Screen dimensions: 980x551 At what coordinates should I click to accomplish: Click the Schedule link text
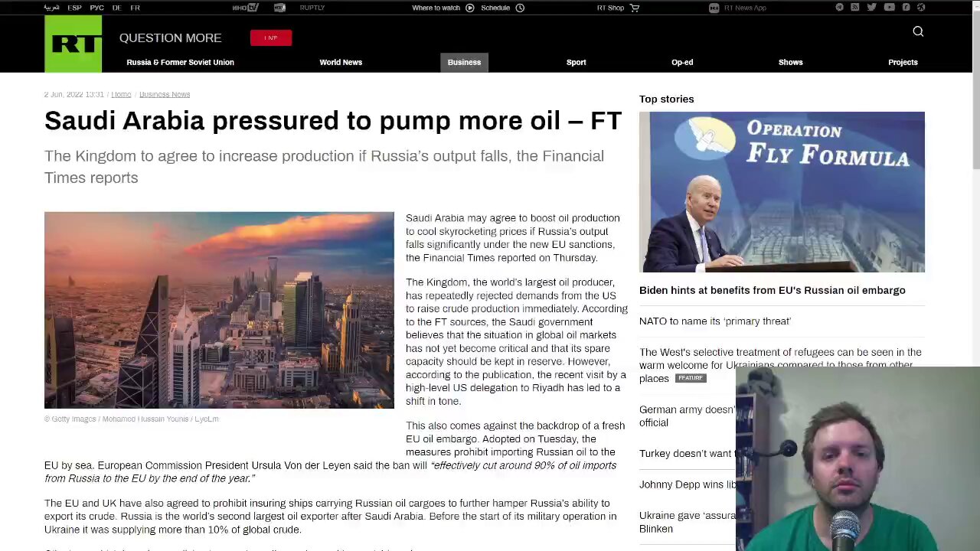point(495,8)
